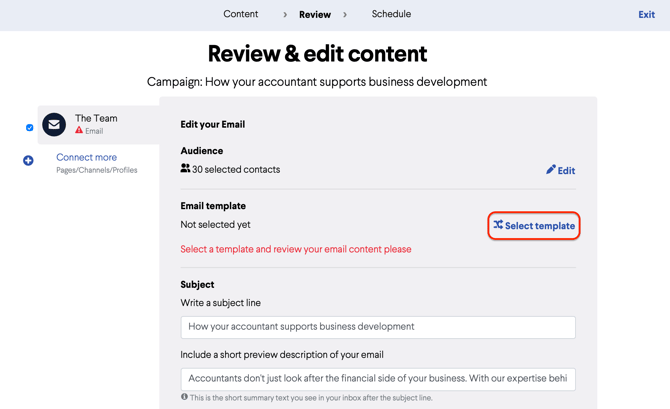Click the info icon below the preview field
Viewport: 670px width, 409px height.
pos(184,397)
